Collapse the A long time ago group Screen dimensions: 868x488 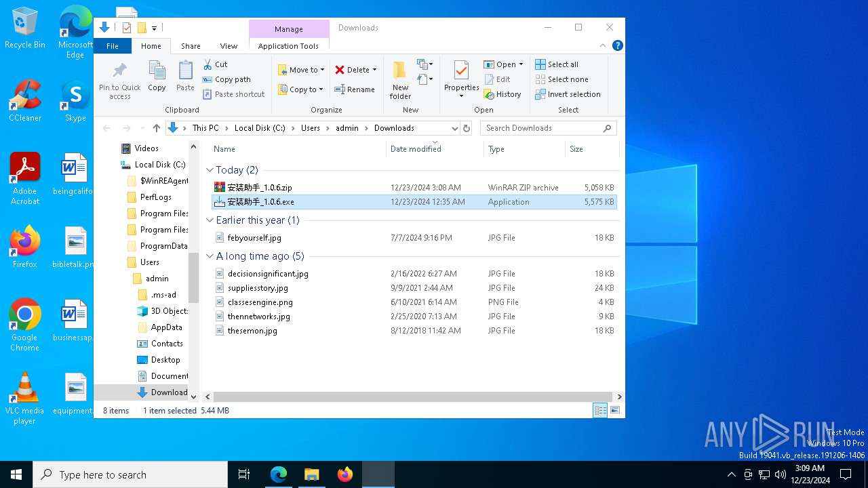tap(210, 256)
